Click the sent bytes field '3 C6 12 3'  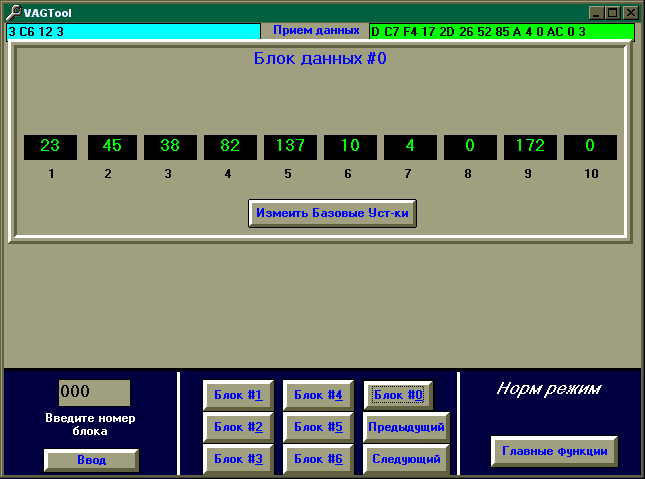(x=133, y=32)
